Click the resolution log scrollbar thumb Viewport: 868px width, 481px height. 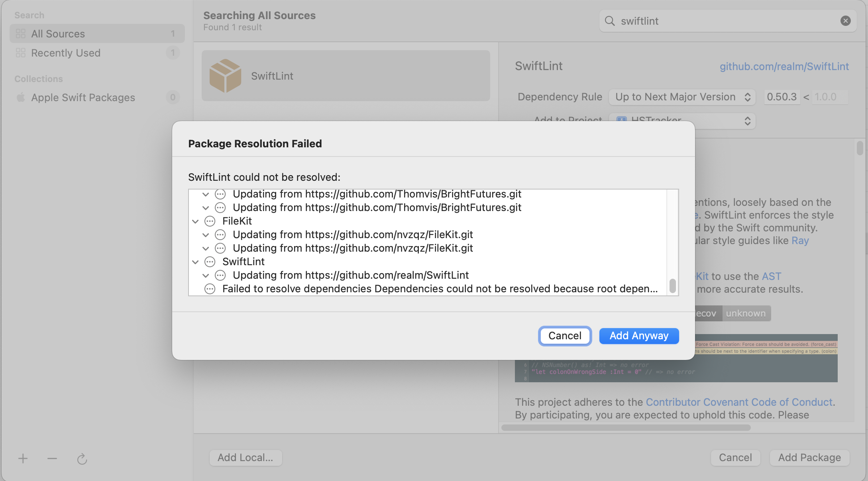click(x=673, y=285)
